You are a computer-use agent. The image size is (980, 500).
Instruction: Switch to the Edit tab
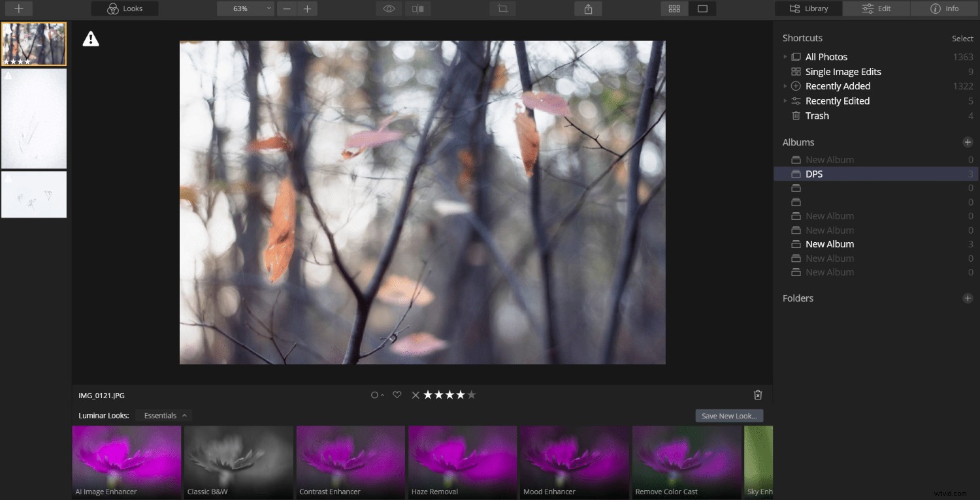(x=876, y=8)
